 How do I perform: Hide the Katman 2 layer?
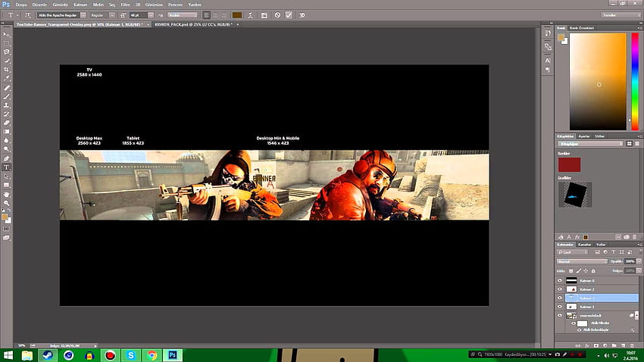(x=559, y=289)
